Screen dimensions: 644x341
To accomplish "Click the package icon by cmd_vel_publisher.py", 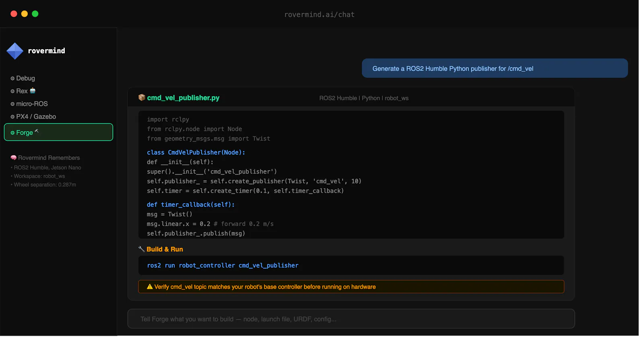I will click(142, 98).
